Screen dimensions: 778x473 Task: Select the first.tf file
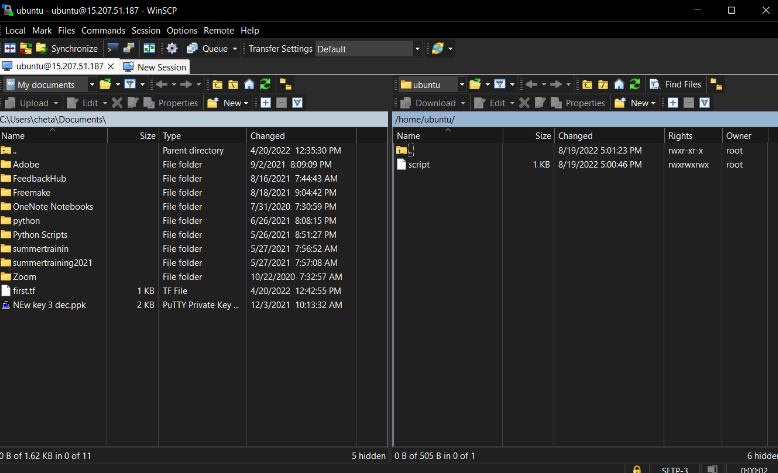(24, 291)
